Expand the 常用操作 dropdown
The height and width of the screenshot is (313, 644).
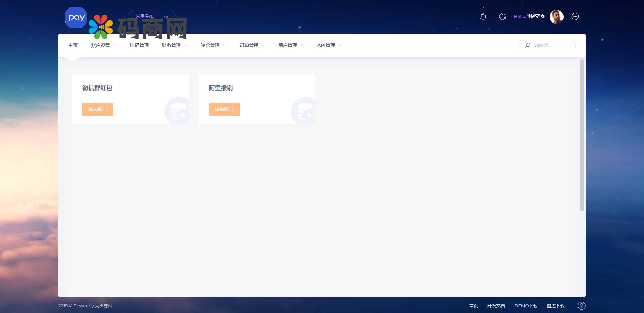tap(152, 16)
